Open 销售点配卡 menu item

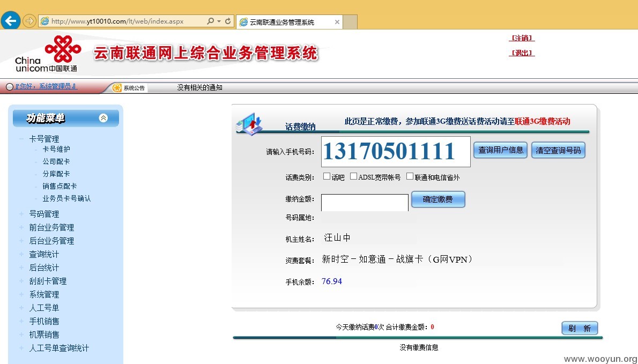tap(60, 186)
